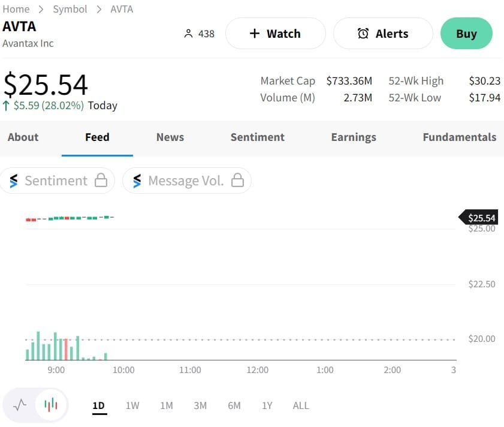The image size is (504, 427).
Task: Select the candlestick chart view icon
Action: 52,405
